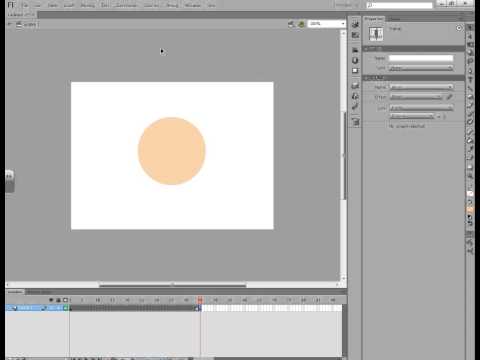Image resolution: width=480 pixels, height=360 pixels.
Task: Click the Edit Symbols icon in edit bar
Action: [301, 24]
